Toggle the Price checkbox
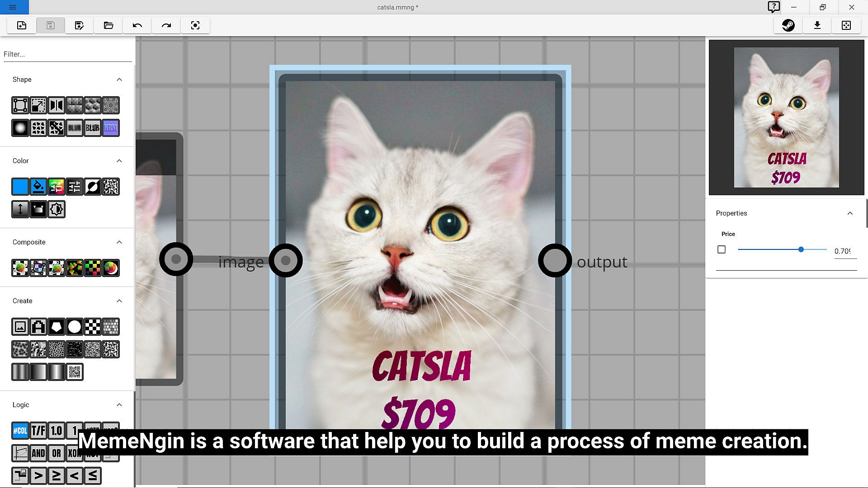868x488 pixels. coord(722,249)
